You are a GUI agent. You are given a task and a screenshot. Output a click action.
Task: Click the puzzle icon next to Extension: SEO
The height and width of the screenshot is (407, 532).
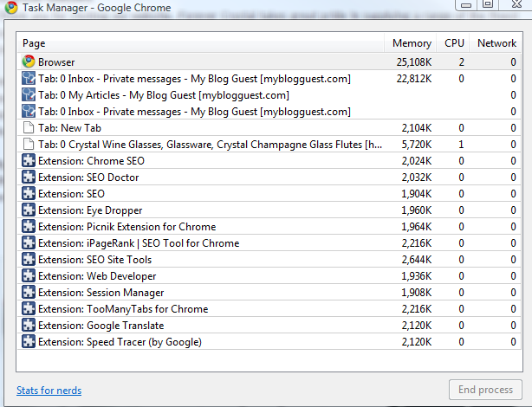(29, 193)
